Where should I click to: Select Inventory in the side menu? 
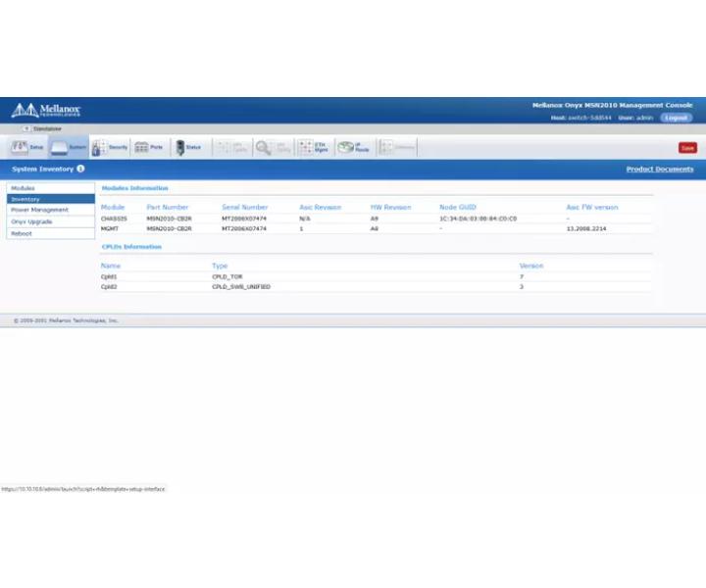[x=50, y=199]
